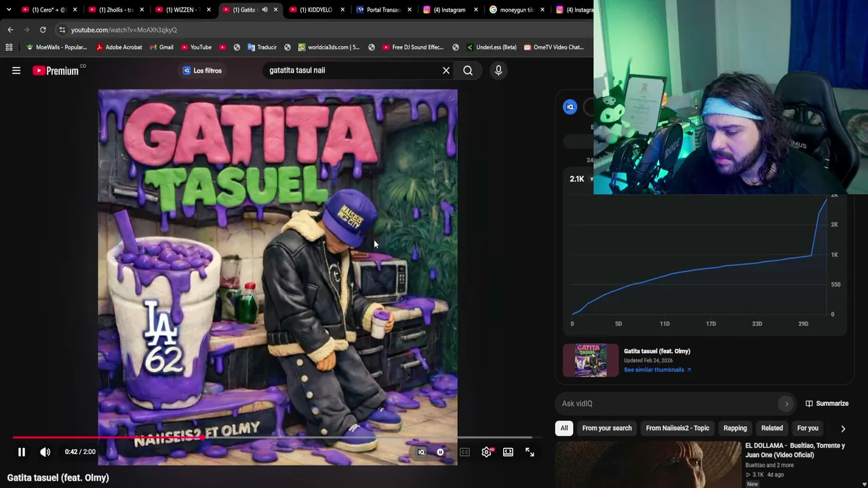Open the Traducir bookmark

(x=262, y=47)
